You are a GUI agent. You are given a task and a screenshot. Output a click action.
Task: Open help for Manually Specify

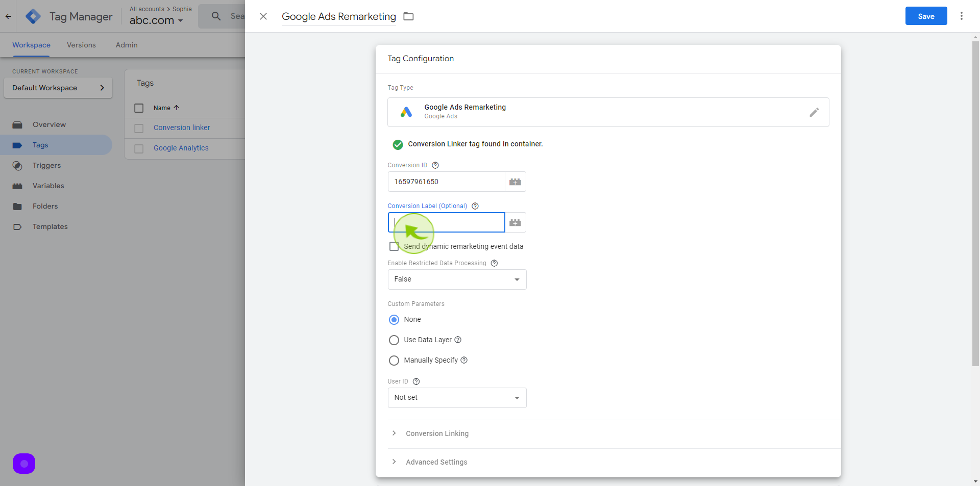[464, 360]
